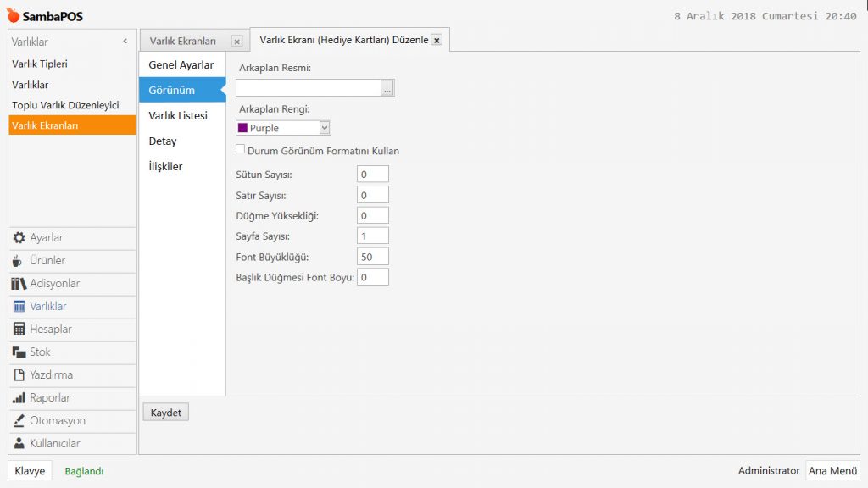Image resolution: width=868 pixels, height=488 pixels.
Task: Click the Kullanıcılar person icon
Action: point(19,444)
